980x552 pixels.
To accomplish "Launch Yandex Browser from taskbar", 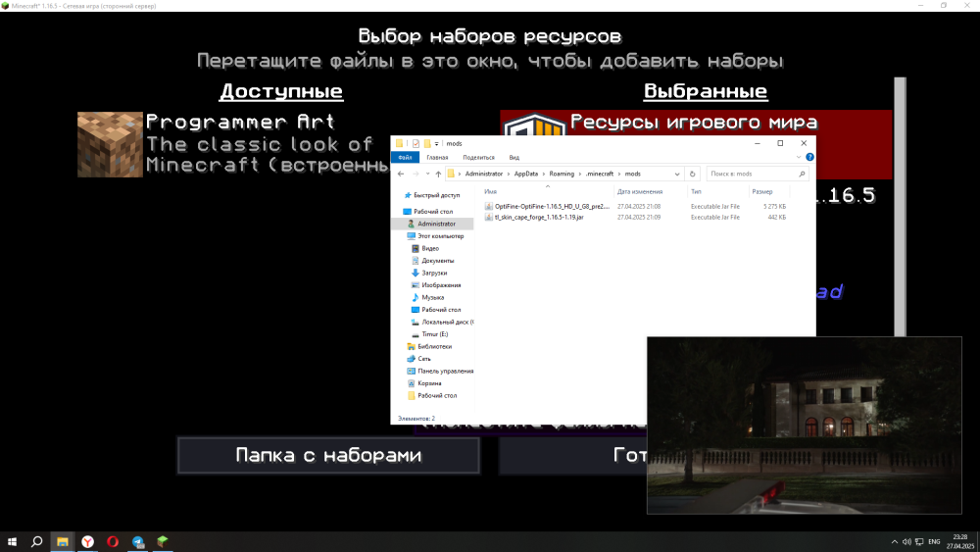I will pyautogui.click(x=87, y=541).
